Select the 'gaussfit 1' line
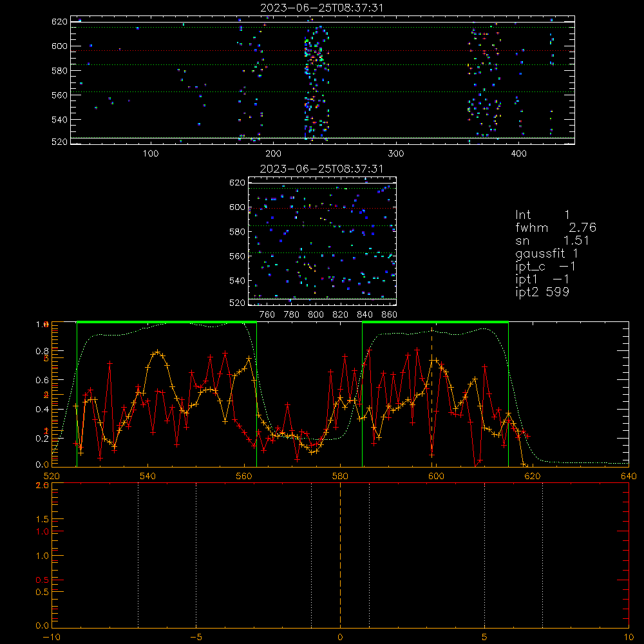This screenshot has height=644, width=644. click(x=547, y=254)
